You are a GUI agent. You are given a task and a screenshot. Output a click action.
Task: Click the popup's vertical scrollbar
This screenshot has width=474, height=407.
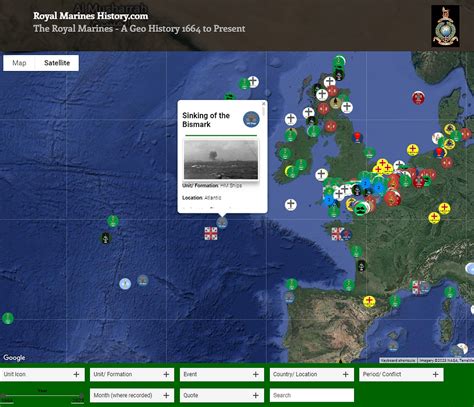[x=264, y=111]
